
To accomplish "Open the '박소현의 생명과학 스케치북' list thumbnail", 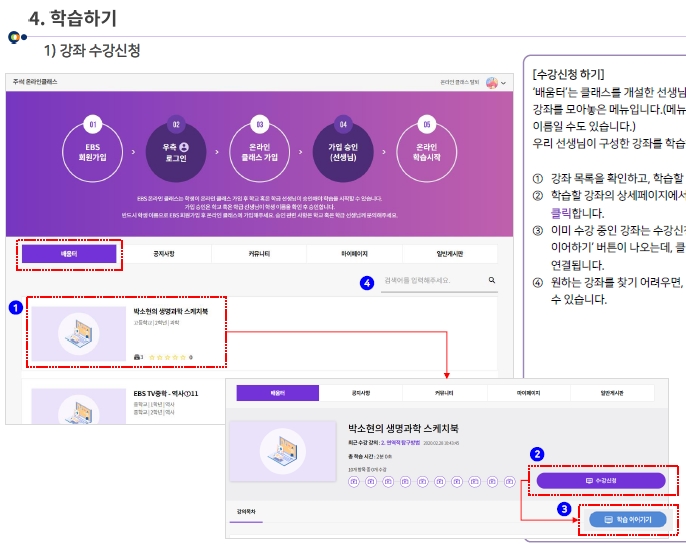I will (79, 334).
